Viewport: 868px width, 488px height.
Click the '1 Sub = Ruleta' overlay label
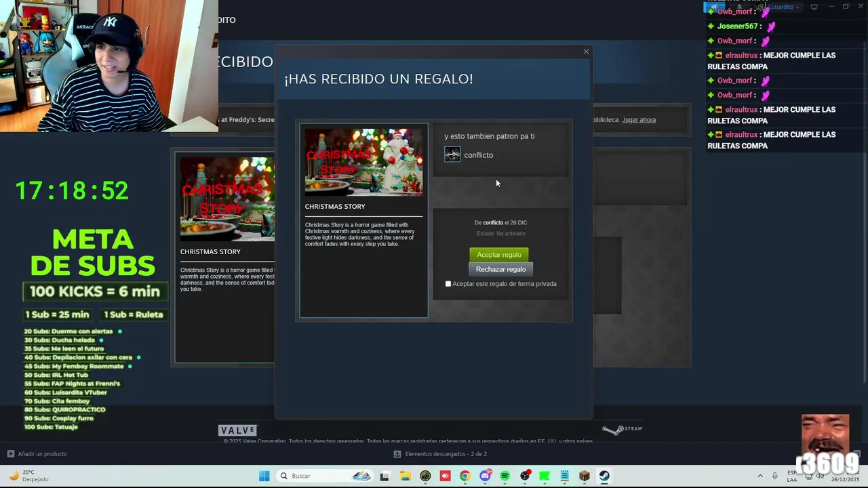click(x=134, y=314)
